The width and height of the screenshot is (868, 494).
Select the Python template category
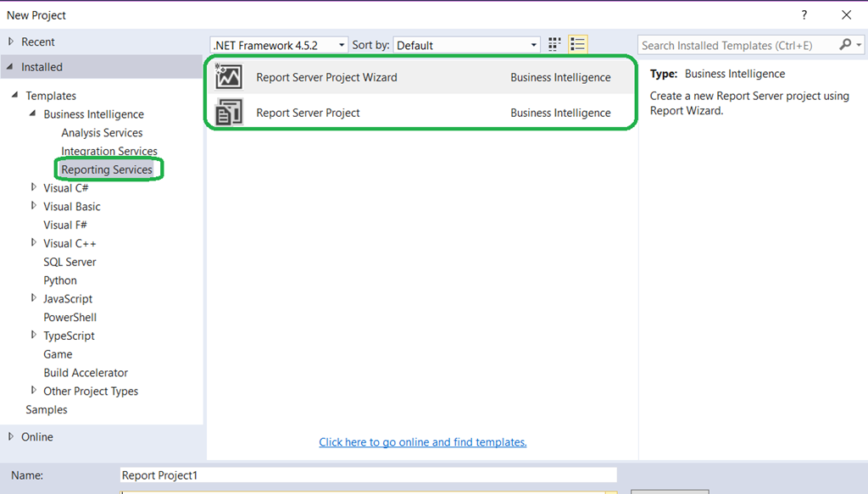tap(60, 280)
